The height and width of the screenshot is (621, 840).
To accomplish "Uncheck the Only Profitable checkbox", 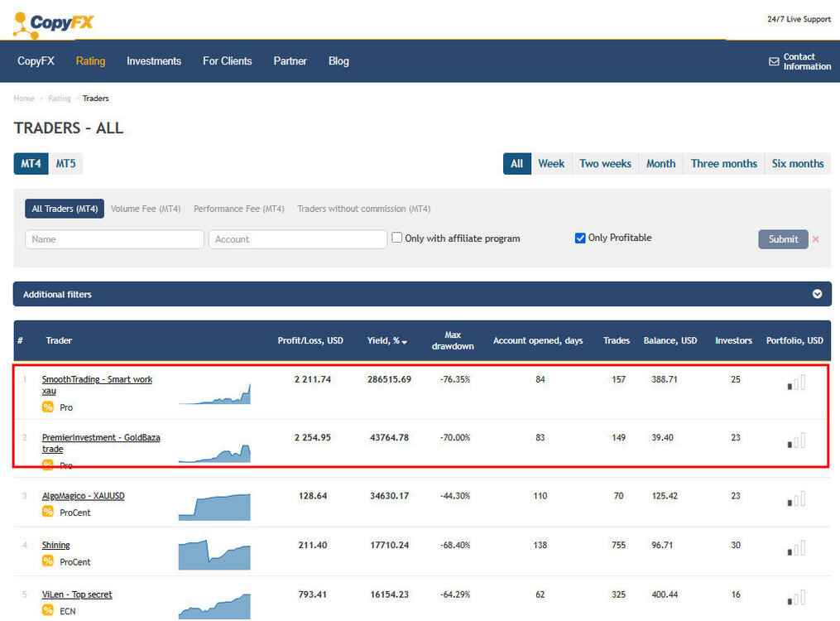I will tap(580, 238).
